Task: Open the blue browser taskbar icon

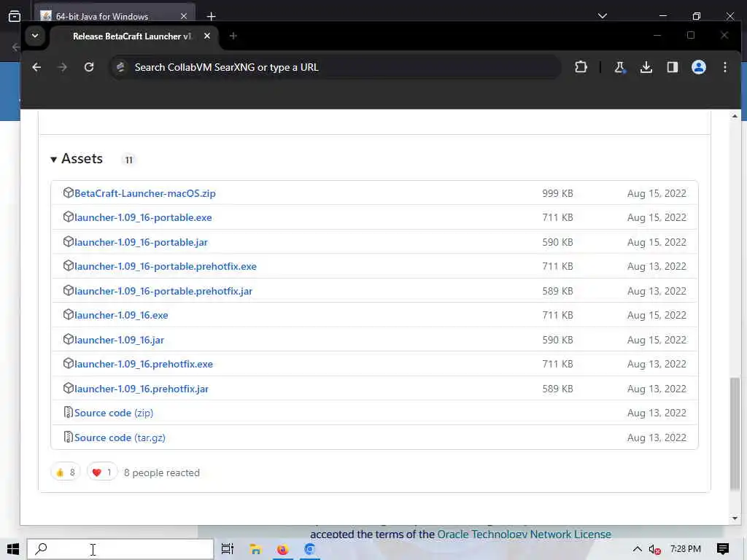Action: 309,549
